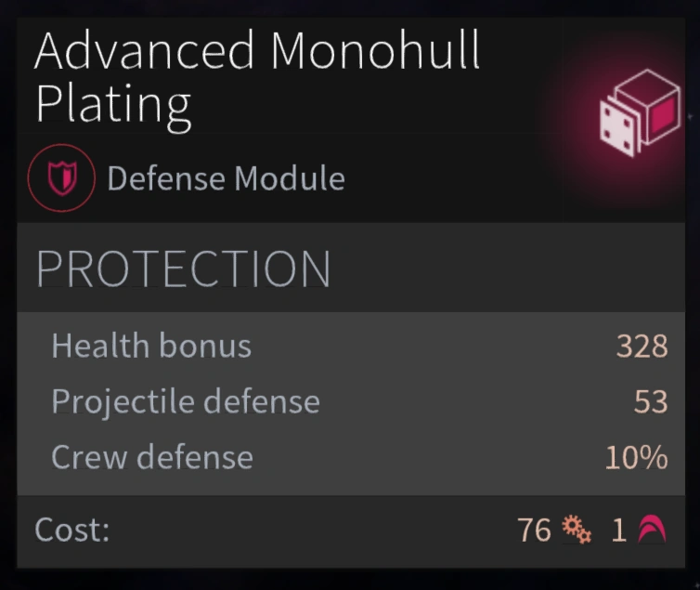Click the Crew defense value 10%
This screenshot has width=700, height=590.
click(x=636, y=457)
